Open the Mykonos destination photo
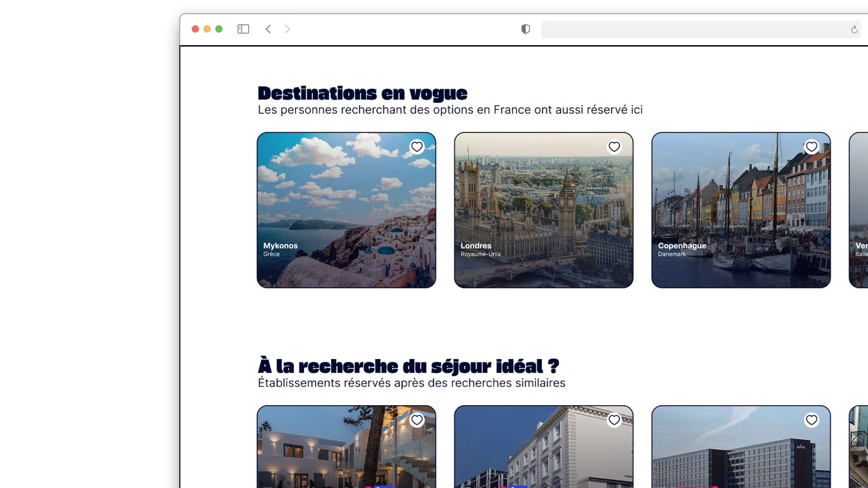868x488 pixels. click(346, 210)
